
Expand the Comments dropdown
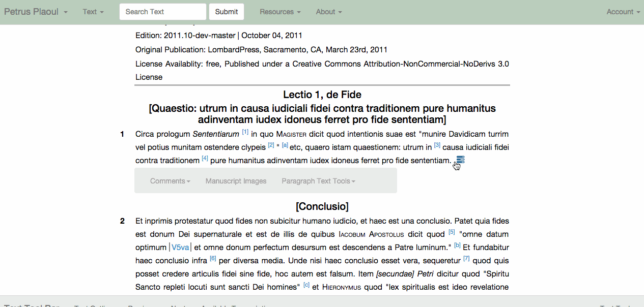pos(171,181)
